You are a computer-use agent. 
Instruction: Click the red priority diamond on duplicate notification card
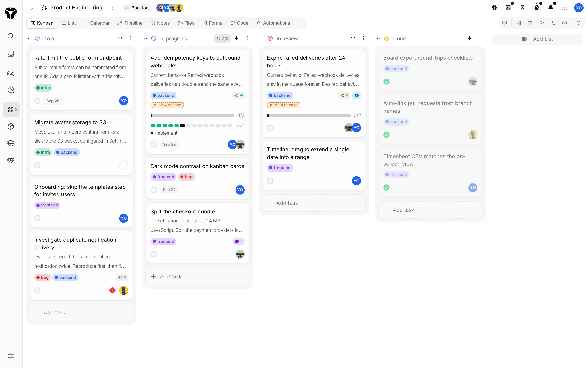pos(112,290)
